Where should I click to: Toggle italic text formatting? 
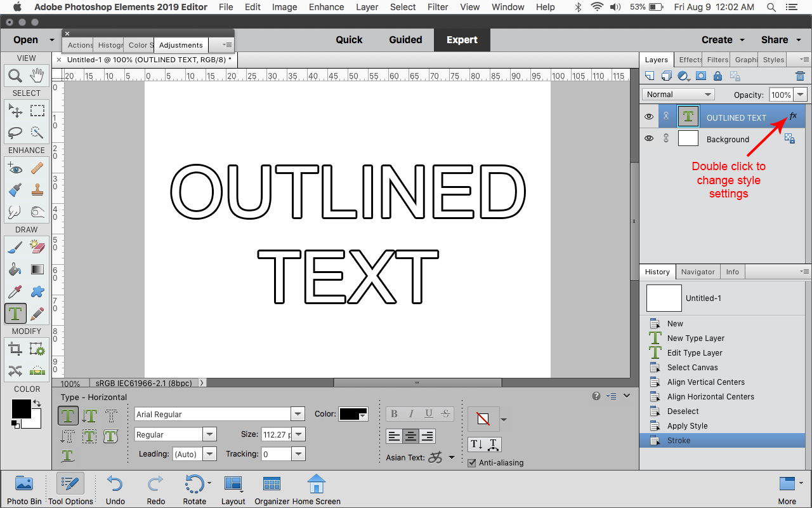pos(410,413)
